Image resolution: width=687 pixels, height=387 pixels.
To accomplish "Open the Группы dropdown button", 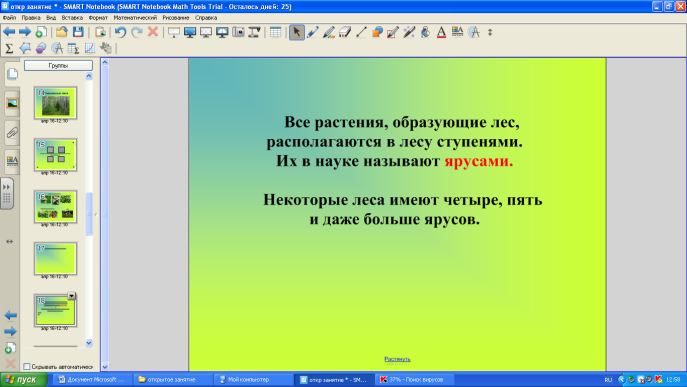I will [x=58, y=65].
